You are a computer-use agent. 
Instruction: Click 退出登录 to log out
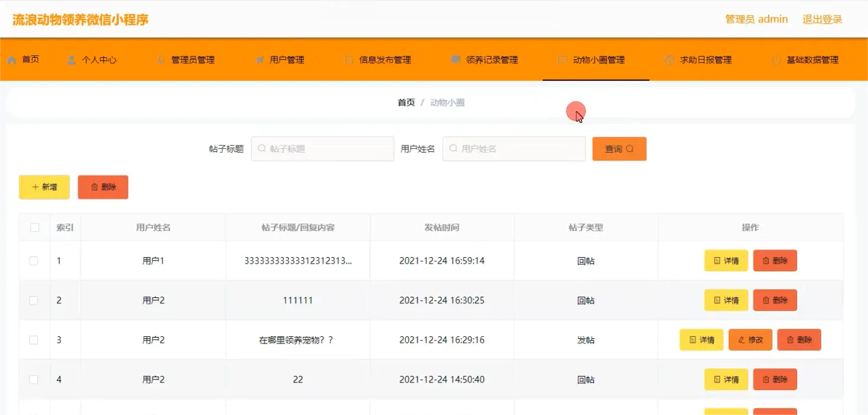822,20
